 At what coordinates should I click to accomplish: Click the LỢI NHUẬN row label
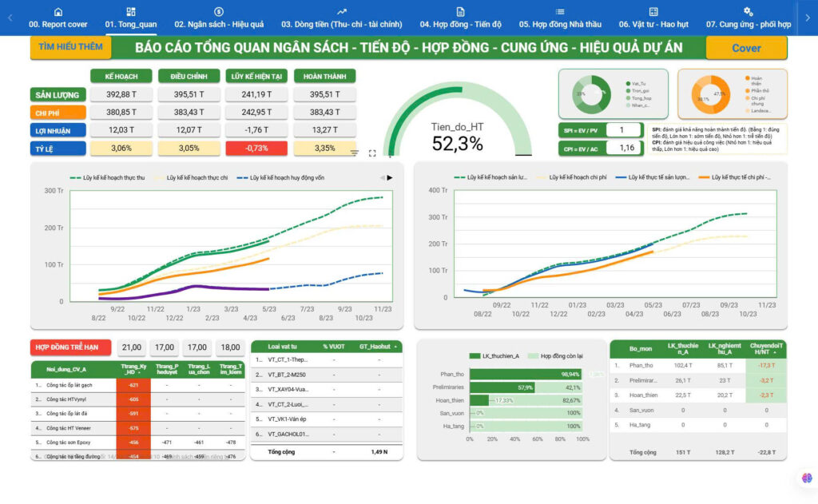click(x=58, y=130)
